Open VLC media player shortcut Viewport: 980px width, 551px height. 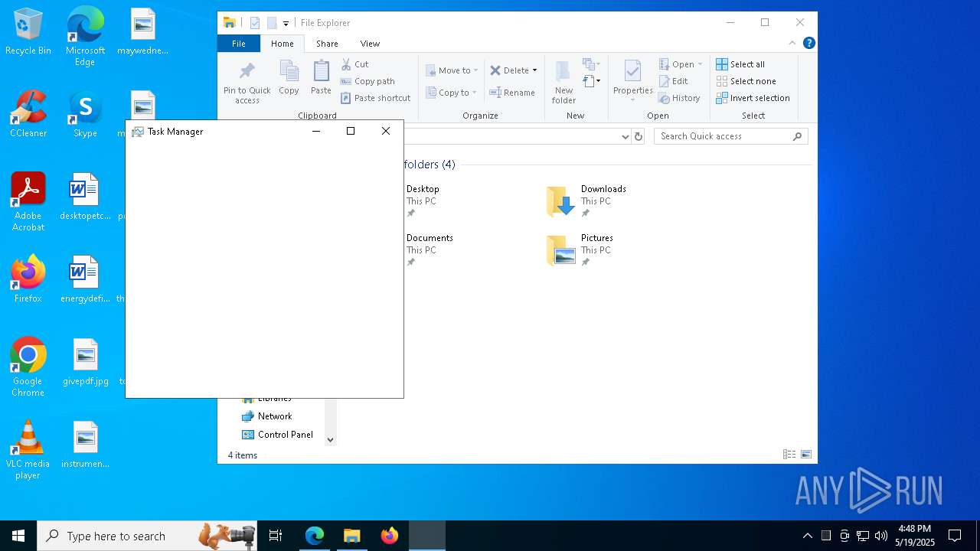28,450
